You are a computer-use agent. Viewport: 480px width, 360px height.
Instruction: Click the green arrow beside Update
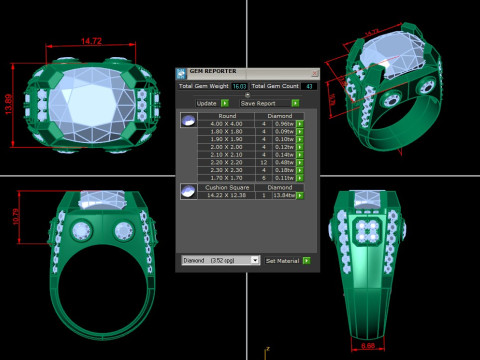coord(225,103)
